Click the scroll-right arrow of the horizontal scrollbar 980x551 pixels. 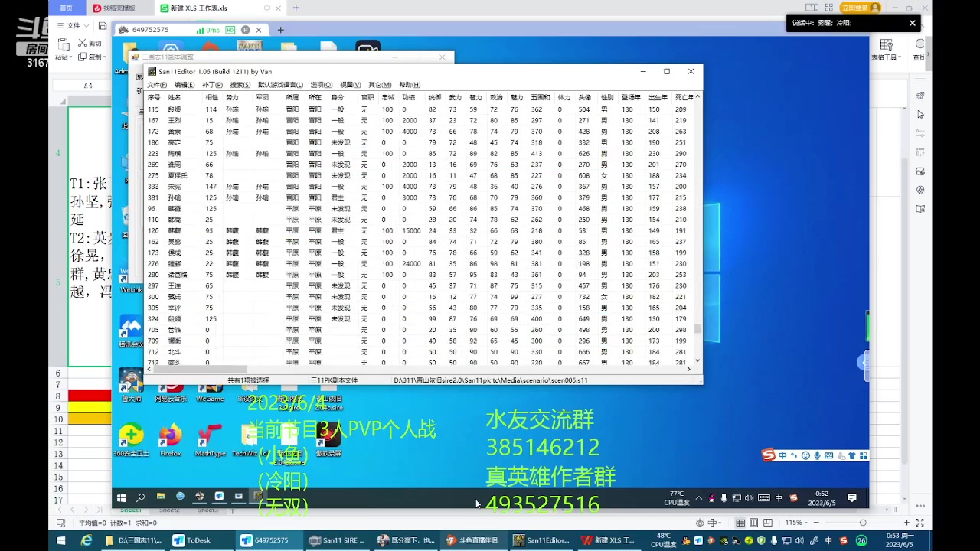pos(688,369)
